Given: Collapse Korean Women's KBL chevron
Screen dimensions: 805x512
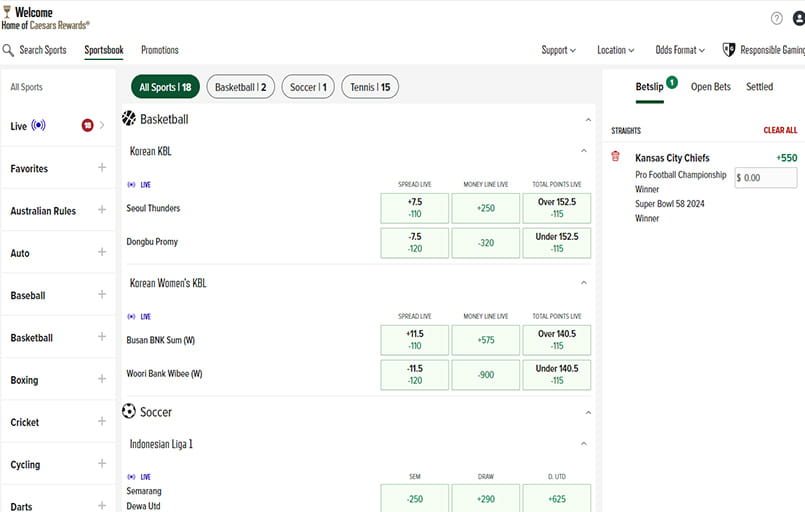Looking at the screenshot, I should [x=584, y=282].
